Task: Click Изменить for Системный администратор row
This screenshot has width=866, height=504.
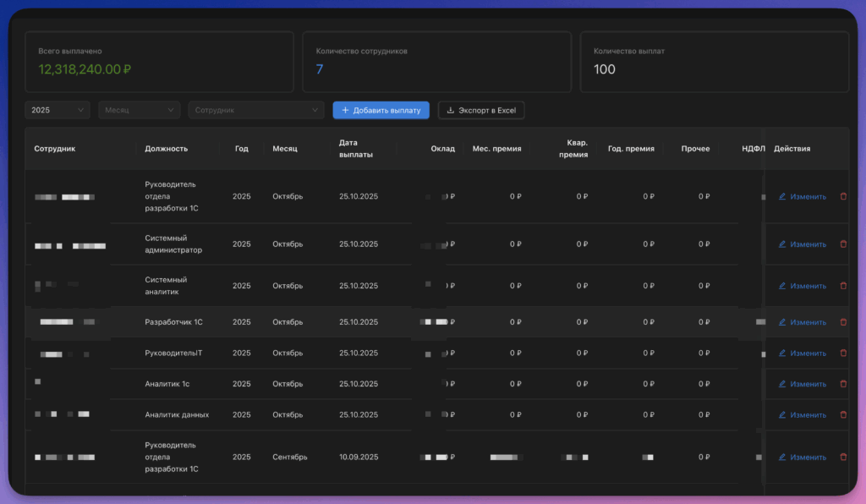Action: click(x=802, y=244)
